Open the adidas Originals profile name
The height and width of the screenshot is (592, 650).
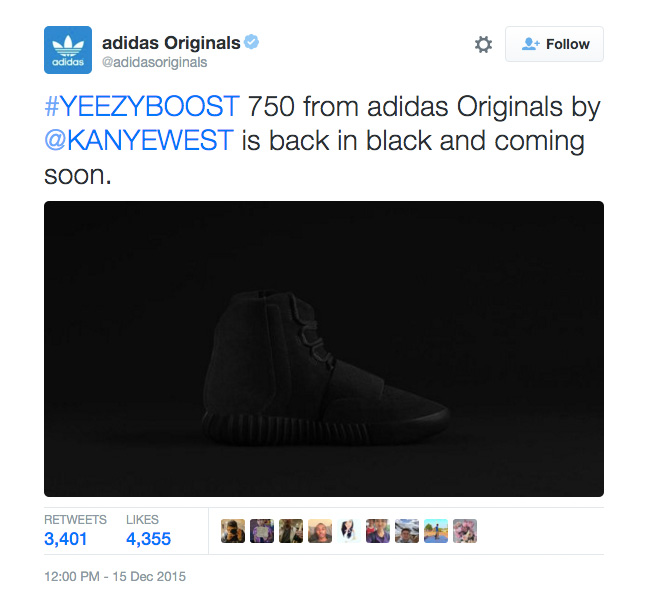tap(171, 43)
